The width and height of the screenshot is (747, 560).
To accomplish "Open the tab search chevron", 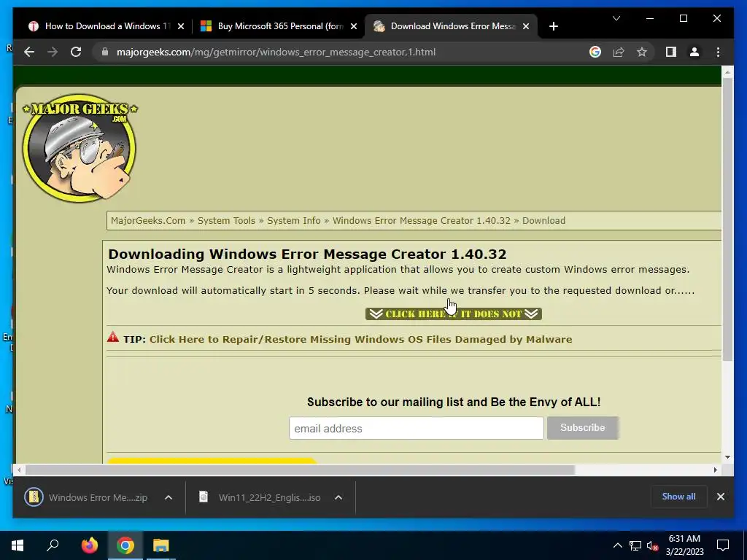I will click(x=616, y=18).
